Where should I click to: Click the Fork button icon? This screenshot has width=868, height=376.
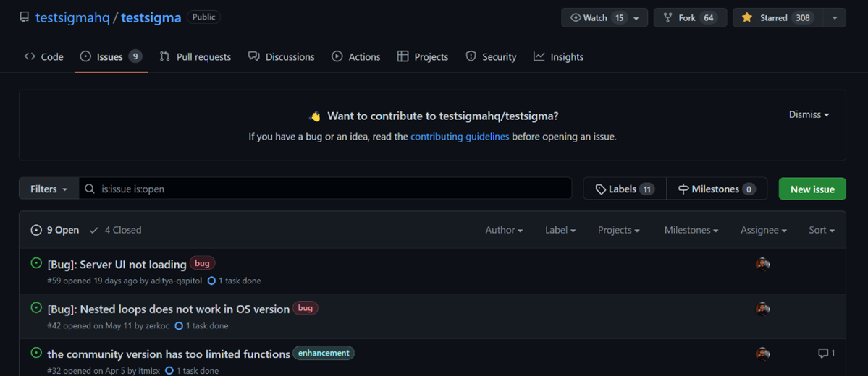(667, 17)
